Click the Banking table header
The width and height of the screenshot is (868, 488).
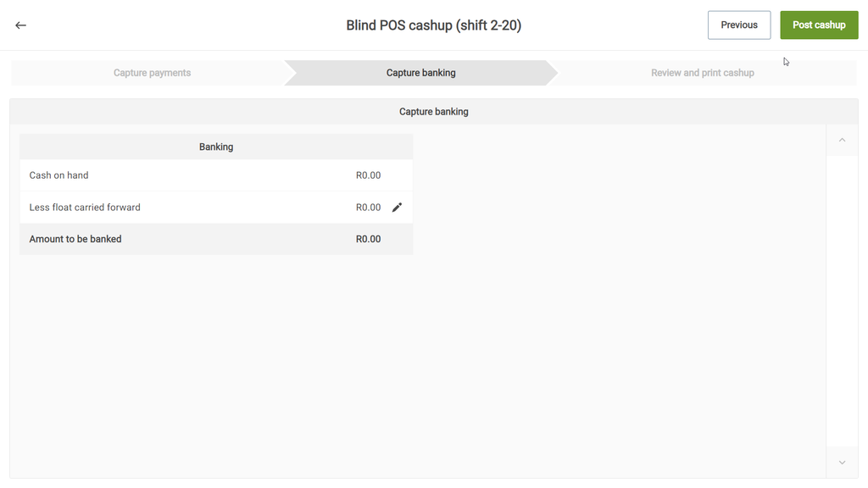click(x=216, y=147)
